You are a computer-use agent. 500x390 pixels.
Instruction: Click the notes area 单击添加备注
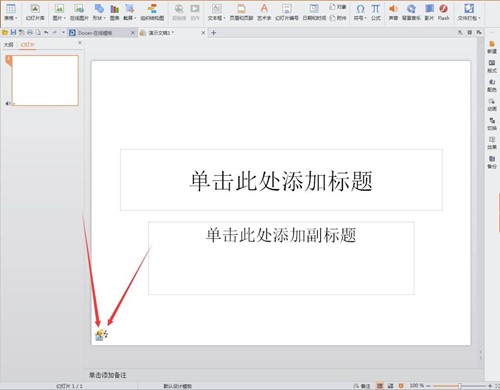108,375
